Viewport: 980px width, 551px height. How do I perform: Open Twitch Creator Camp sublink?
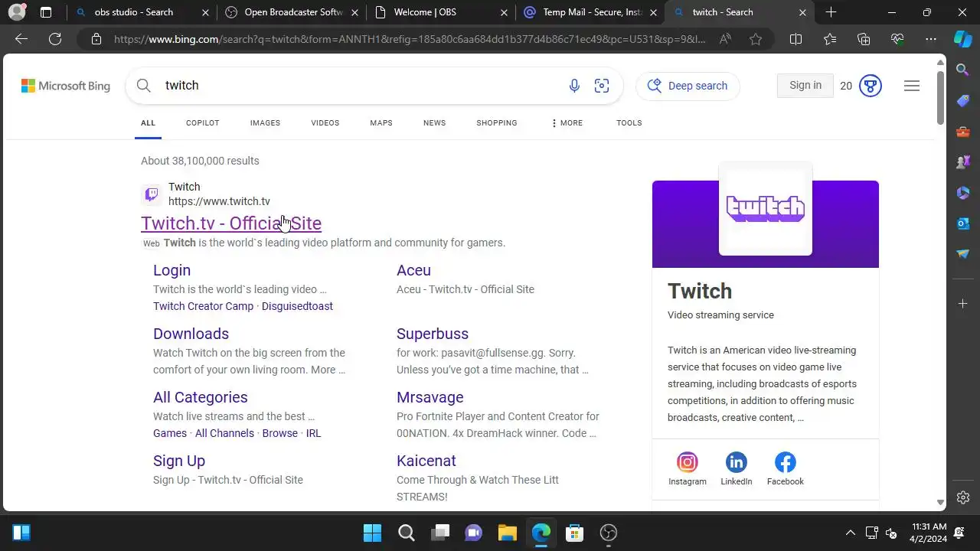[203, 306]
